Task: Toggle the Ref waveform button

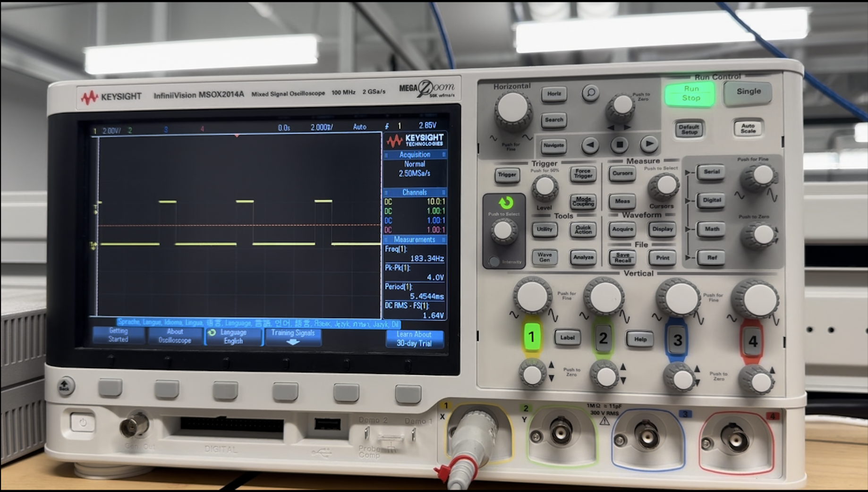Action: 711,258
